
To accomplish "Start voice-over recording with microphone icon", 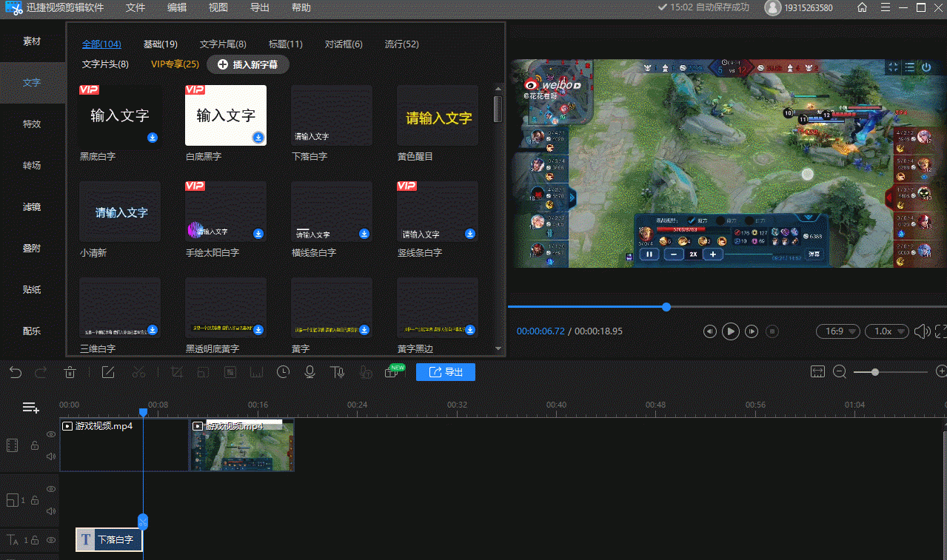I will point(310,372).
